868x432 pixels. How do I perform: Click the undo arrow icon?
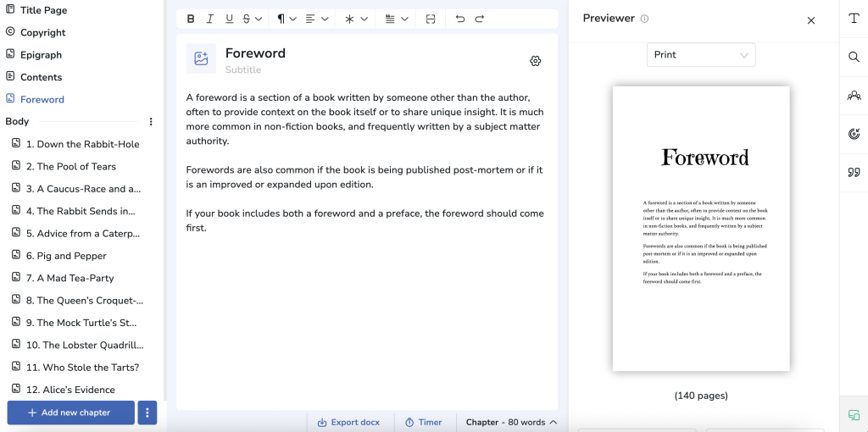tap(460, 19)
